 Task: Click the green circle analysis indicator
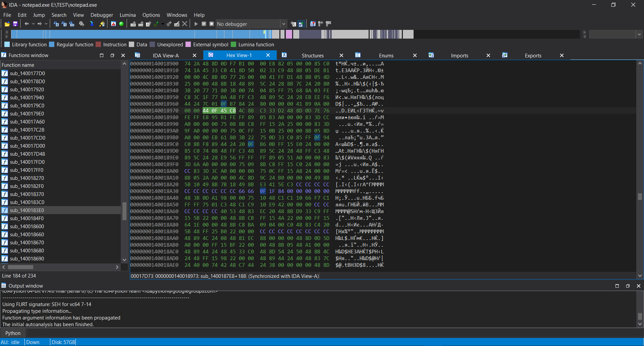click(x=121, y=24)
